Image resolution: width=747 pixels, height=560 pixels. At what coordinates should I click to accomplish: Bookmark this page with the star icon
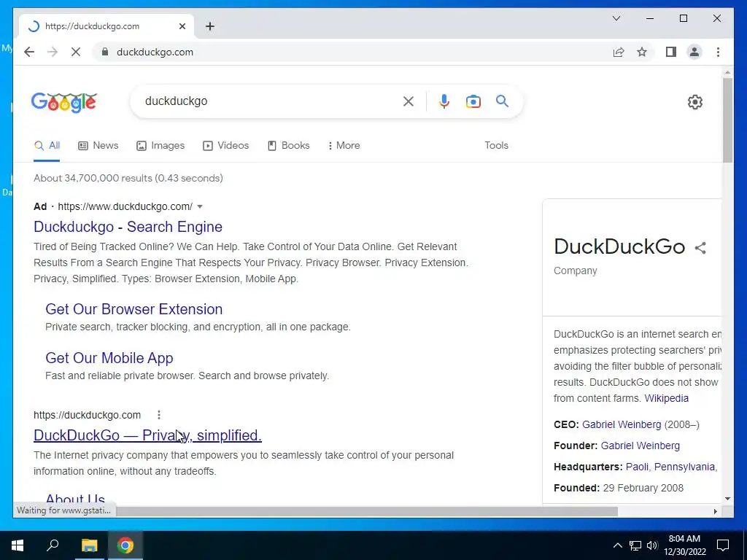click(x=642, y=52)
